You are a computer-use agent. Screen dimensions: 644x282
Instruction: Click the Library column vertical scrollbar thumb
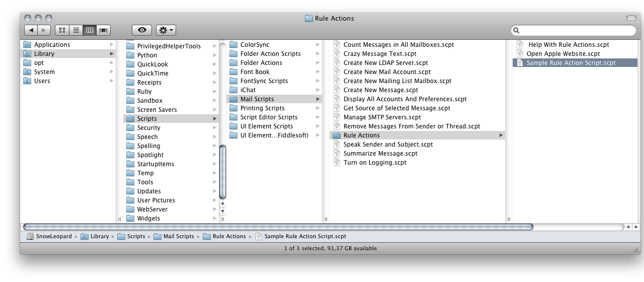coord(223,172)
